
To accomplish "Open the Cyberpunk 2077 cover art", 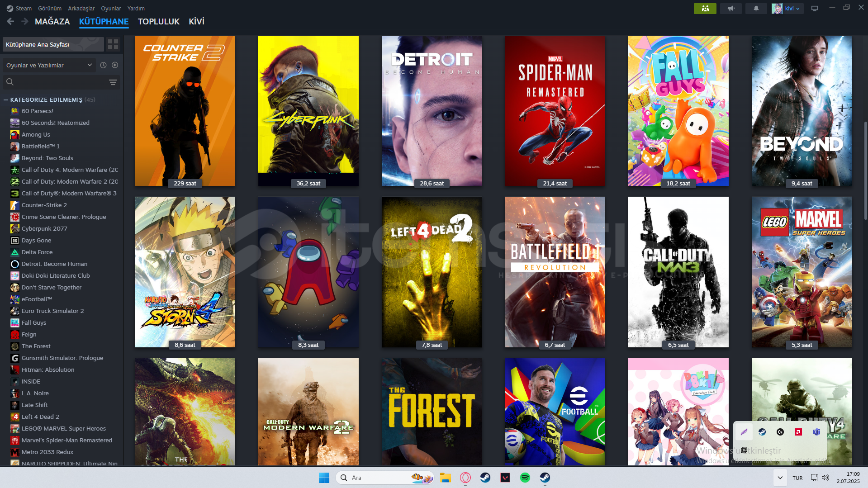I will coord(308,111).
